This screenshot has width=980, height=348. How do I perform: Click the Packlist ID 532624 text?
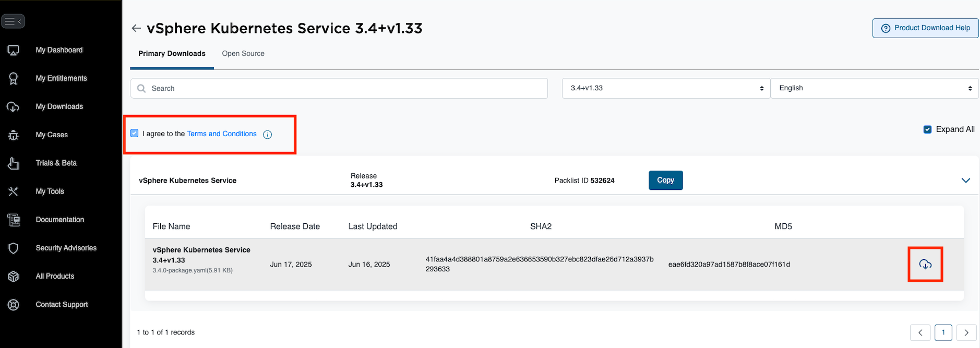click(x=584, y=181)
